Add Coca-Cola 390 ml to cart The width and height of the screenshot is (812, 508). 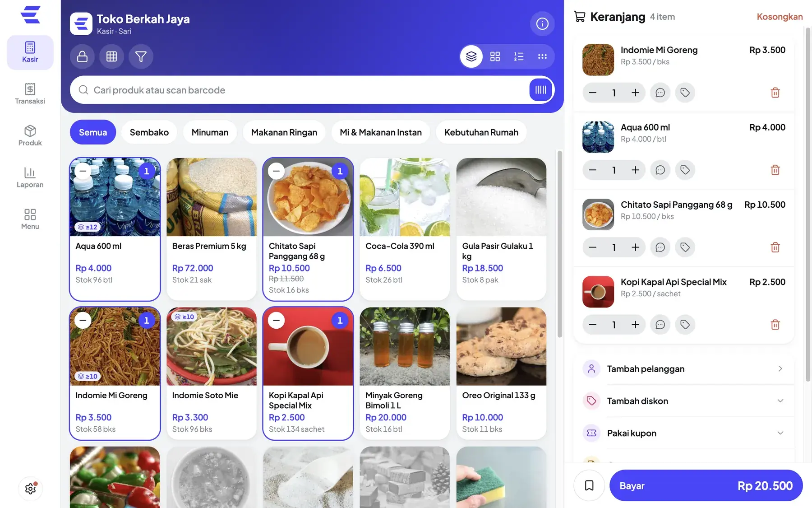[x=405, y=229]
